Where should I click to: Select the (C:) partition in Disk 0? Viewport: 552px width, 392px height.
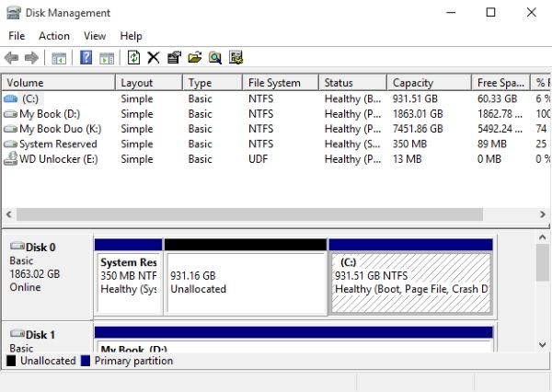pos(410,282)
